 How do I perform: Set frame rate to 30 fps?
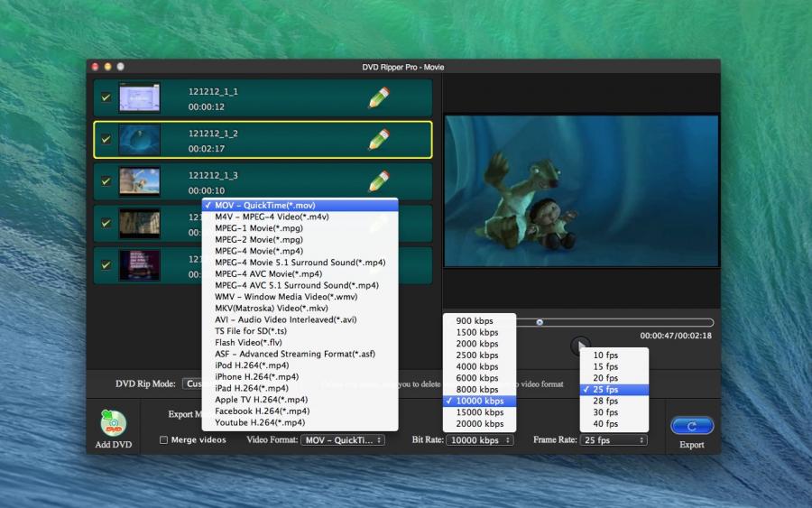pos(614,412)
